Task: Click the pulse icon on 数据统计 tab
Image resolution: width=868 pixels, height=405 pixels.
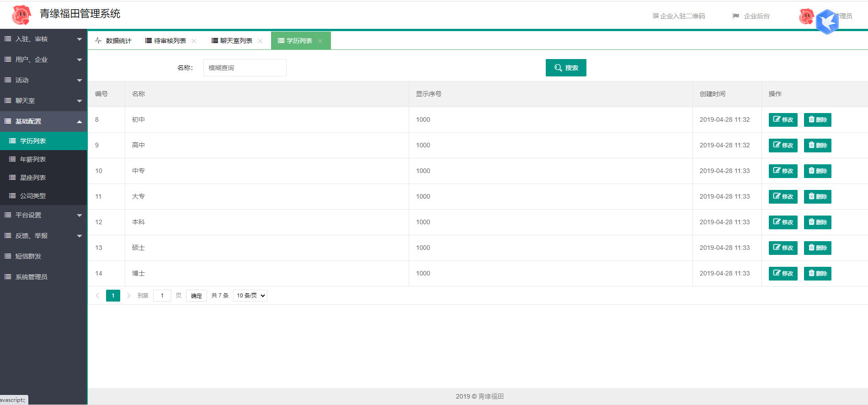Action: 98,41
